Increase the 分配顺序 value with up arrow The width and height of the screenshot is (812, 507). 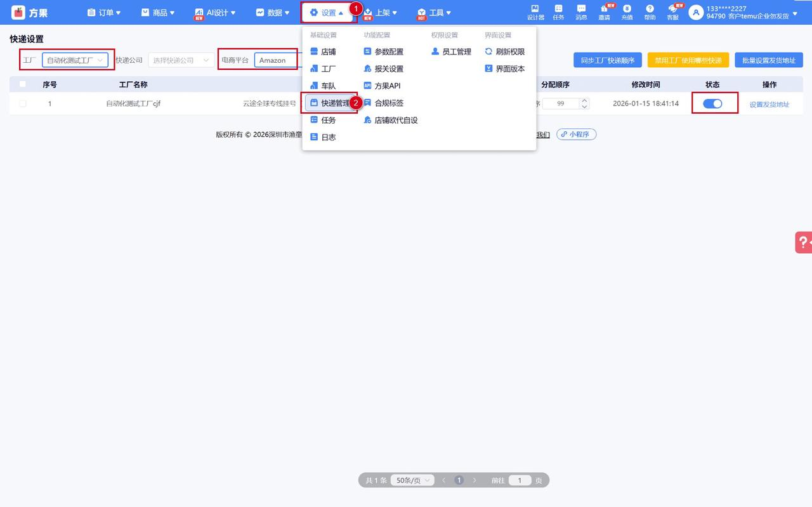(584, 100)
